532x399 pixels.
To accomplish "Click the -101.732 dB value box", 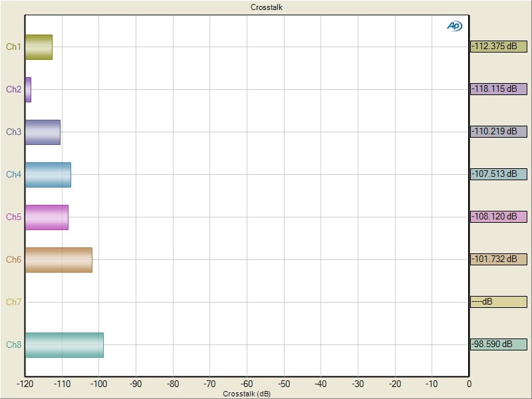I will pyautogui.click(x=498, y=259).
